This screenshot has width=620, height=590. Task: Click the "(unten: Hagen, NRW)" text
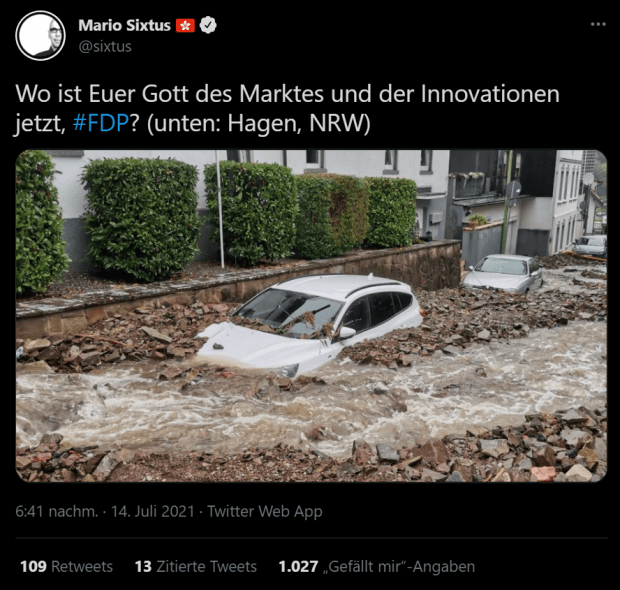pos(259,123)
